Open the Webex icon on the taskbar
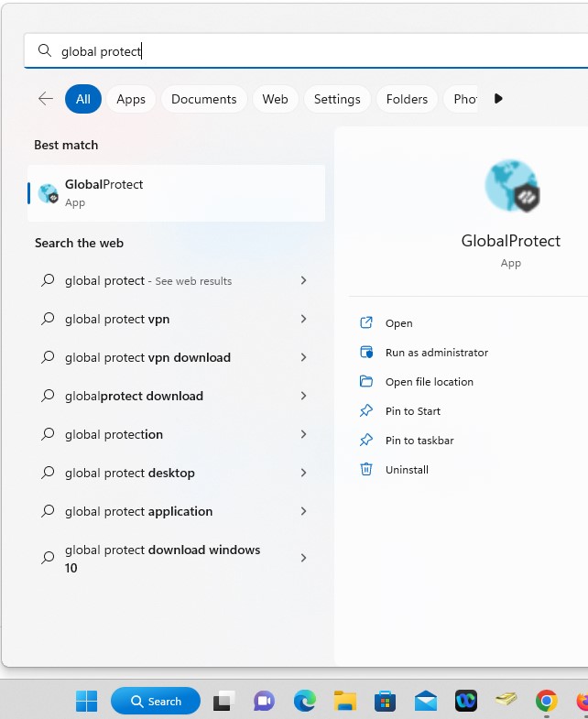 [466, 701]
